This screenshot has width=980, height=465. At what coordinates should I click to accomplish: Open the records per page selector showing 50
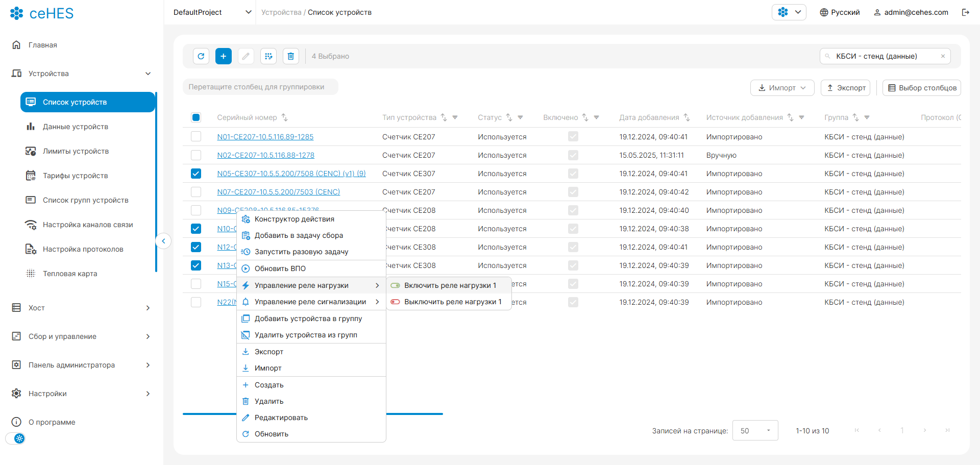[x=755, y=431]
